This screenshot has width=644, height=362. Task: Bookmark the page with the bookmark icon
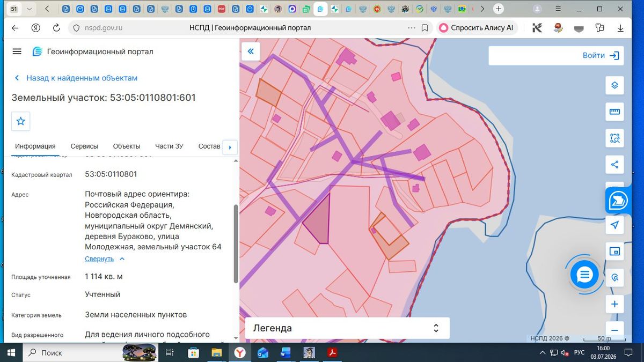coord(425,28)
